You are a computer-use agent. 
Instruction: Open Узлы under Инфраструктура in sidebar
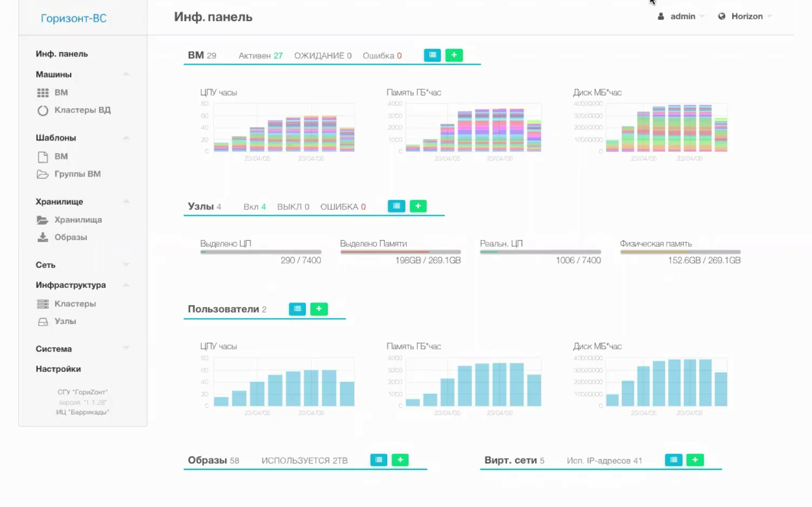(x=65, y=321)
